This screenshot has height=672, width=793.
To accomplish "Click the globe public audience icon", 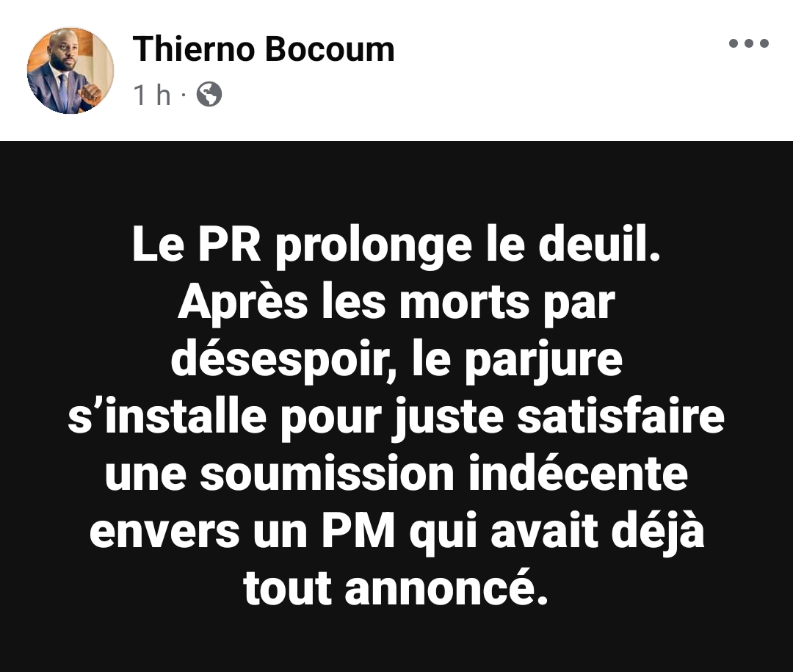I will point(209,94).
